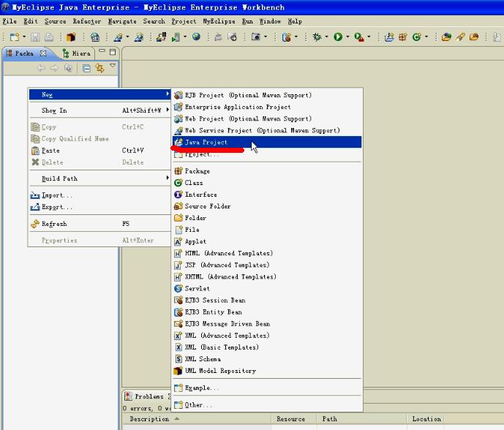This screenshot has height=430, width=504.
Task: Select Web Project (Optional Maven Support)
Action: coord(267,118)
